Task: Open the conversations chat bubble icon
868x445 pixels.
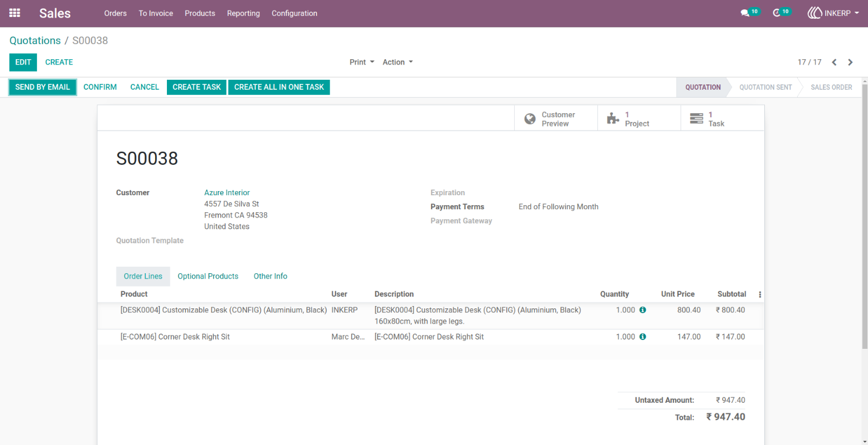Action: 745,13
